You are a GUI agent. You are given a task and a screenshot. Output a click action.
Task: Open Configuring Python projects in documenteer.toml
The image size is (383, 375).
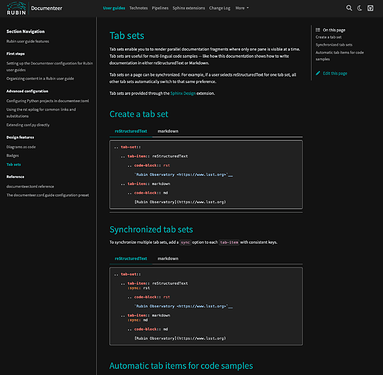point(48,101)
